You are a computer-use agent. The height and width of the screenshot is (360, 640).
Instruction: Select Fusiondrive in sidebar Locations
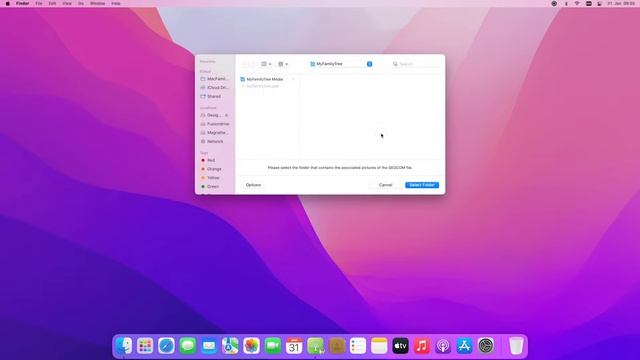point(215,124)
